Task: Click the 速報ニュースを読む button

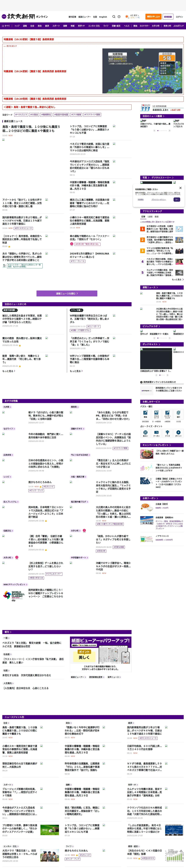Action: 67,294
